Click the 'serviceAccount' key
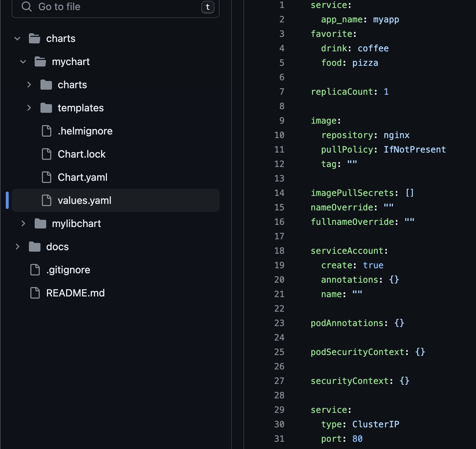 point(347,251)
